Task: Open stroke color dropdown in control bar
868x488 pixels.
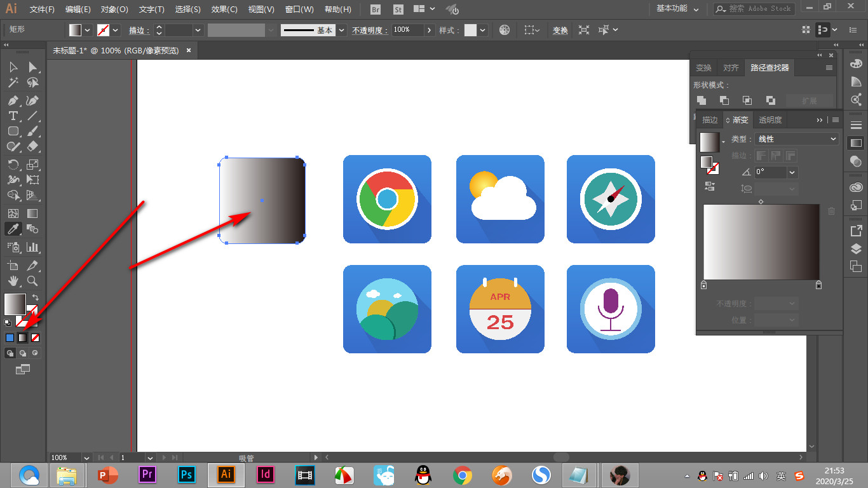Action: (x=116, y=30)
